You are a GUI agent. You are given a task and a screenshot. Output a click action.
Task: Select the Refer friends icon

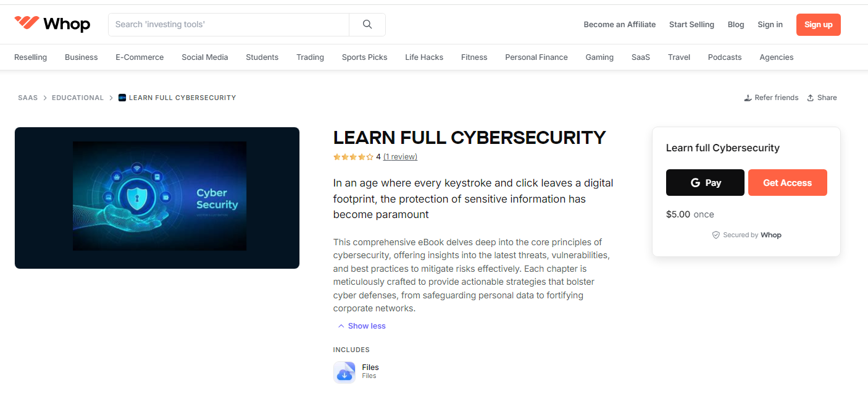click(x=748, y=97)
